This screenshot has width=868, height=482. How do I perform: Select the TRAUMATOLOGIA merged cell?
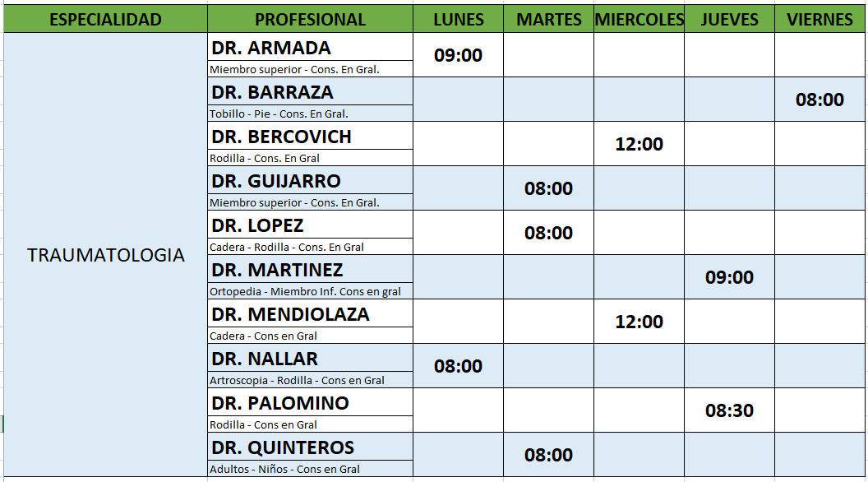105,255
